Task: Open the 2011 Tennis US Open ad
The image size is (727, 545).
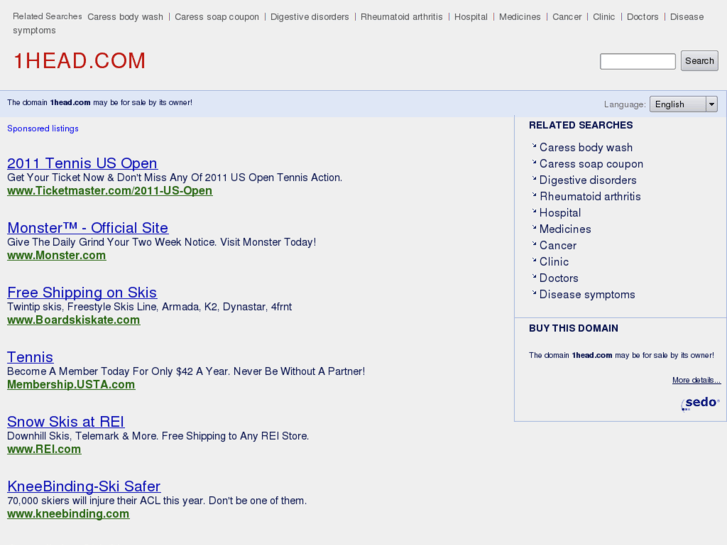Action: coord(82,163)
